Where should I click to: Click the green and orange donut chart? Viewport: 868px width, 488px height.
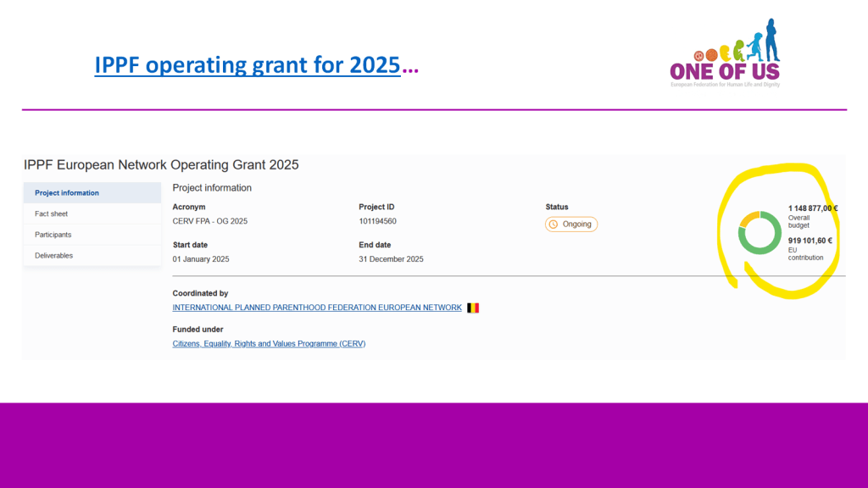[x=759, y=232]
